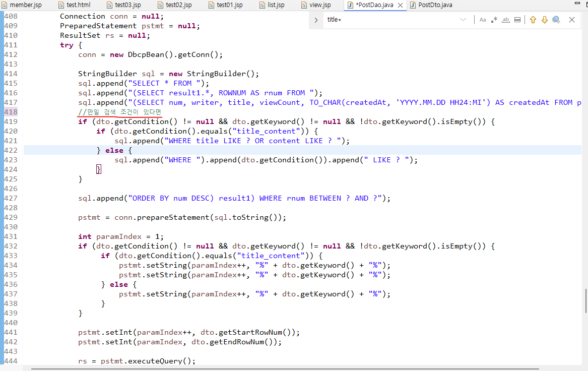Find previous match with up arrow

[x=533, y=20]
